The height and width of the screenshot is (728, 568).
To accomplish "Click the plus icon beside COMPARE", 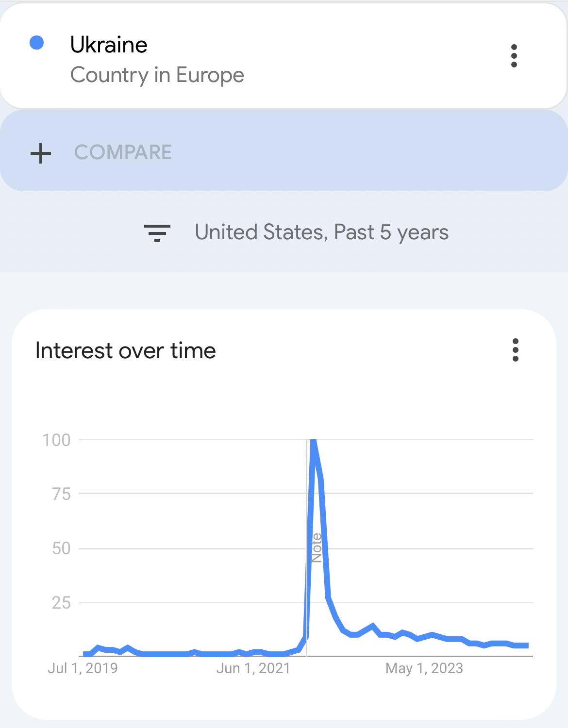I will pyautogui.click(x=41, y=153).
